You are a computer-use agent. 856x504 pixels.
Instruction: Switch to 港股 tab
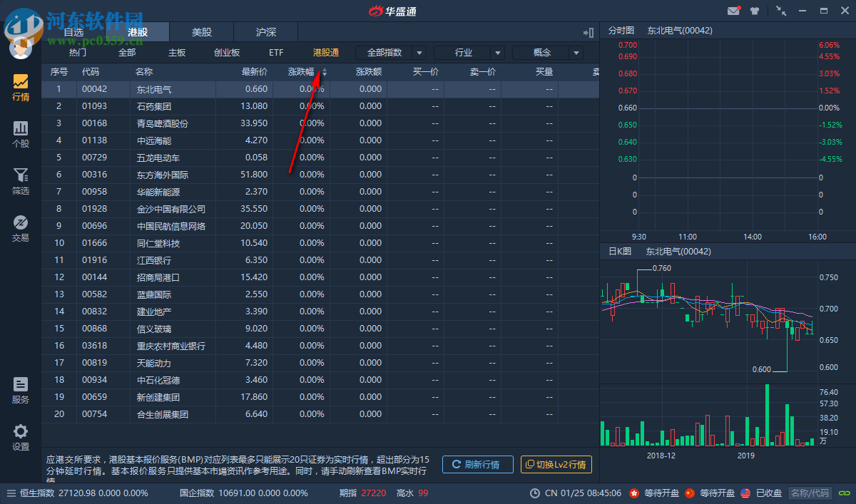click(138, 32)
